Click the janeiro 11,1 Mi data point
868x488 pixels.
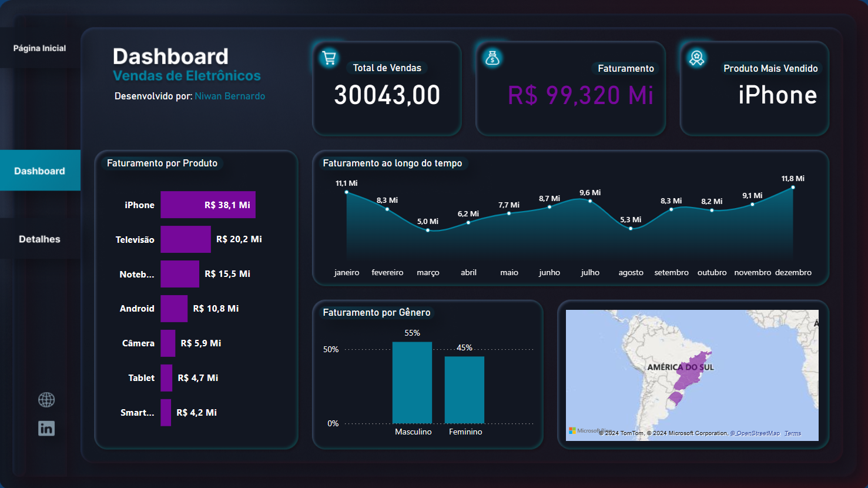346,193
